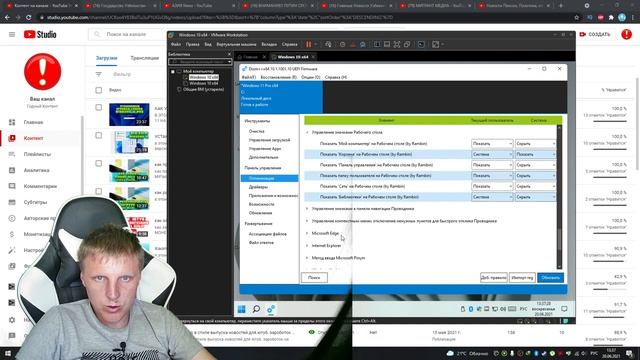Viewport: 640px width, 360px height.
Task: Click Поиск button in Dism++
Action: pos(314,278)
